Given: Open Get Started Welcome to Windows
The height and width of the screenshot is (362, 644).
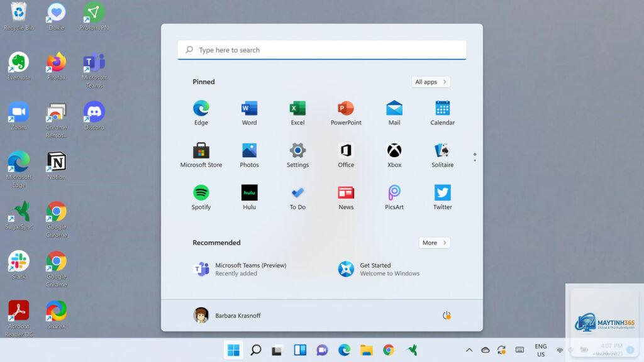Looking at the screenshot, I should [x=379, y=269].
